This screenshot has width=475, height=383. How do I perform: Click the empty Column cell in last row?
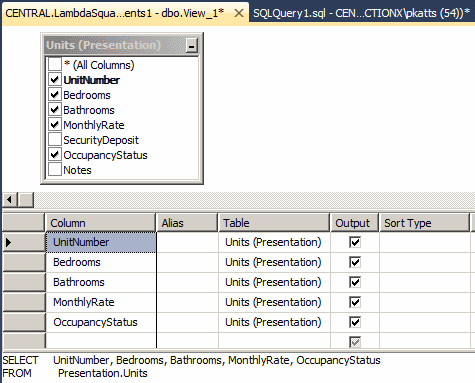[101, 341]
